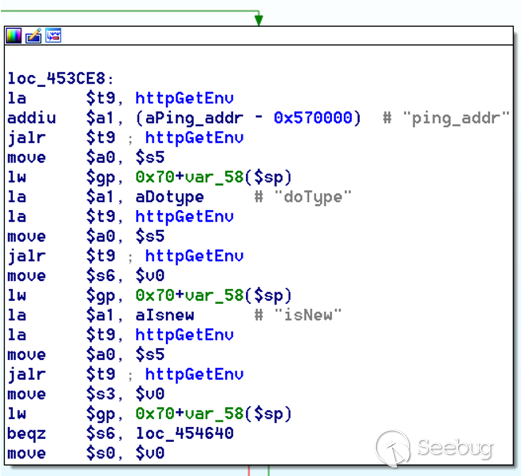Click the $s6 register in beqz line

(101, 433)
